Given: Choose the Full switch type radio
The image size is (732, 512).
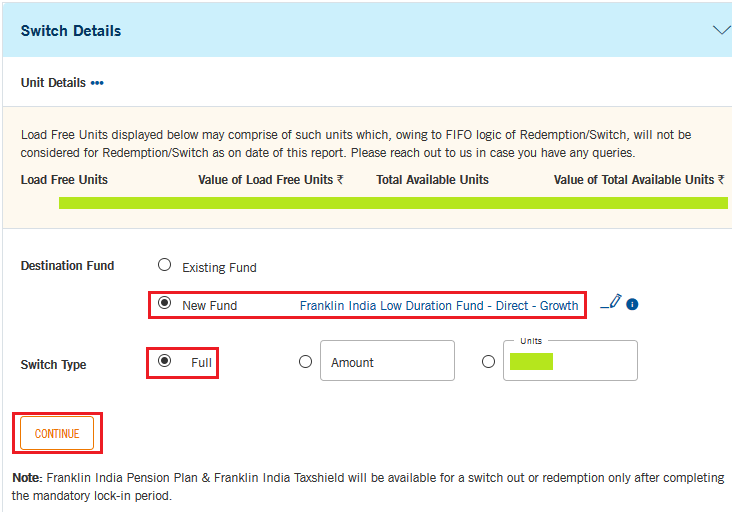Looking at the screenshot, I should point(165,362).
